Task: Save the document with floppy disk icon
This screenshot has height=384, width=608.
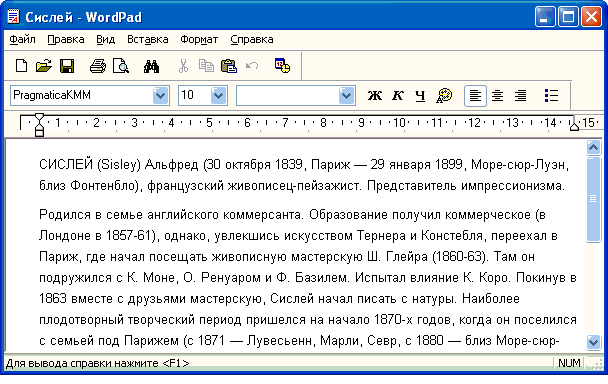Action: (67, 66)
